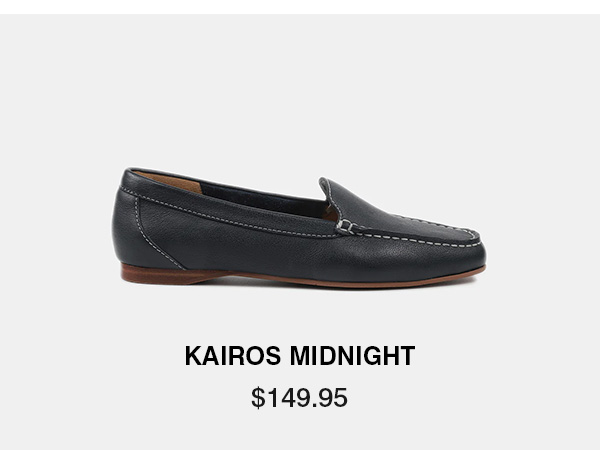
Task: Click the small stitched knot beside tongue
Action: (x=346, y=227)
